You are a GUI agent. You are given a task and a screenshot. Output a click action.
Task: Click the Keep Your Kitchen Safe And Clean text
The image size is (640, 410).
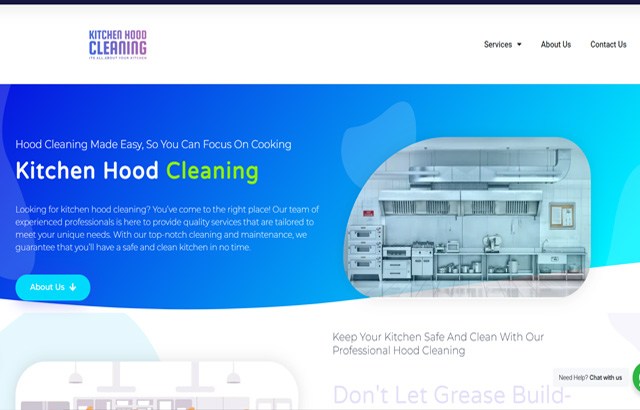click(x=438, y=344)
